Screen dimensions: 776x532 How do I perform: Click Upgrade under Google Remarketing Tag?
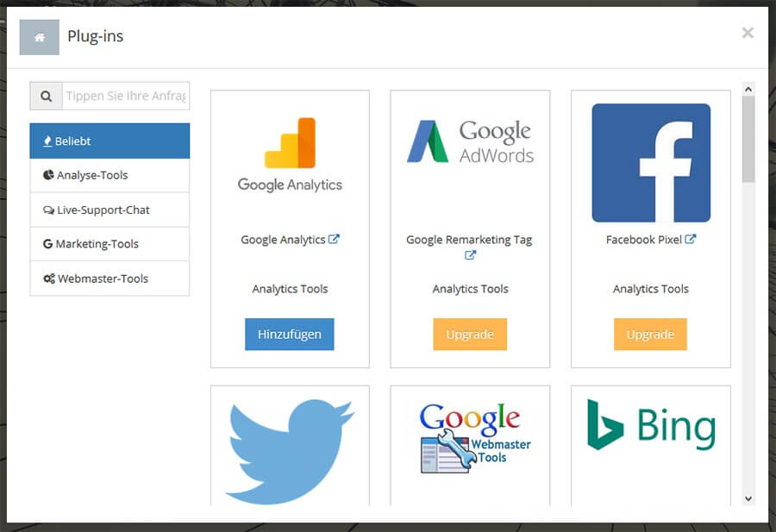pos(470,335)
